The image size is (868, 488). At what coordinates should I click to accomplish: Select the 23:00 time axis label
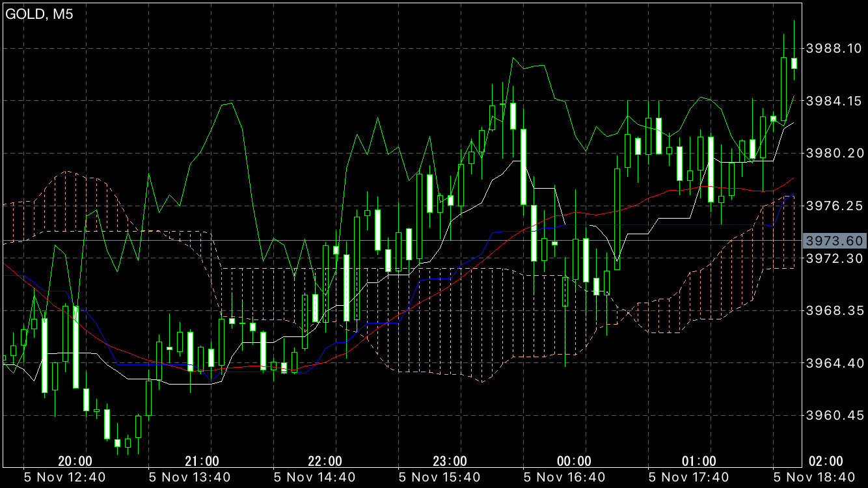(450, 461)
